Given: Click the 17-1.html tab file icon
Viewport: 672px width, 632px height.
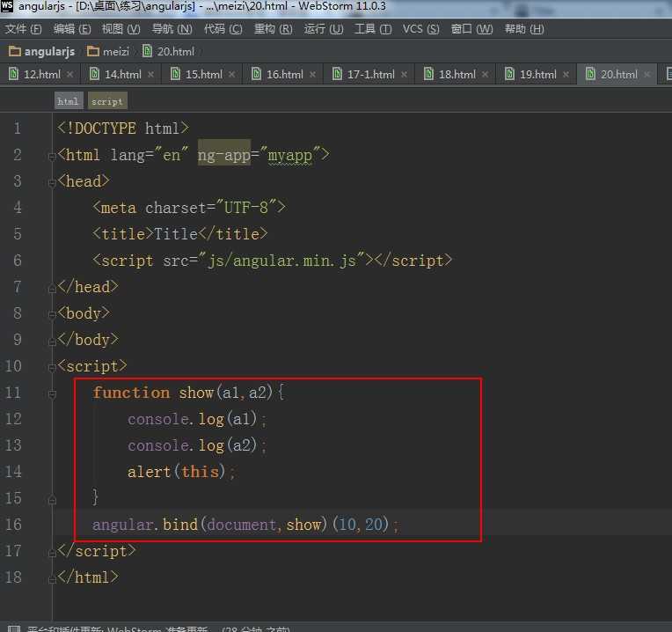Looking at the screenshot, I should tap(337, 74).
